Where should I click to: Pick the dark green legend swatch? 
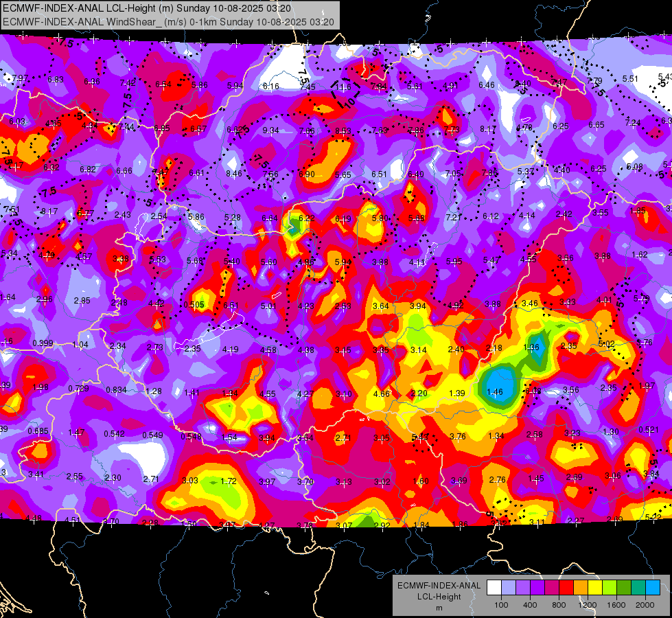click(624, 588)
